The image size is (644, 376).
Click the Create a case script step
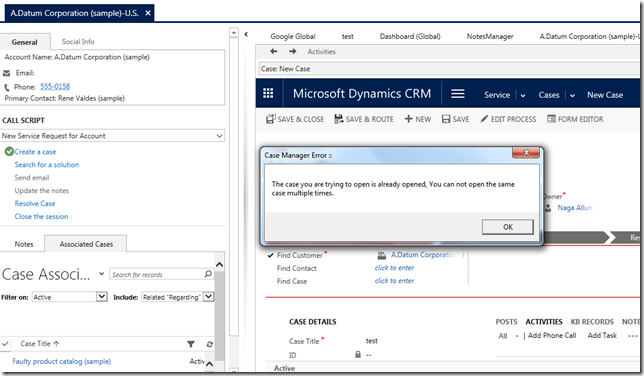35,152
